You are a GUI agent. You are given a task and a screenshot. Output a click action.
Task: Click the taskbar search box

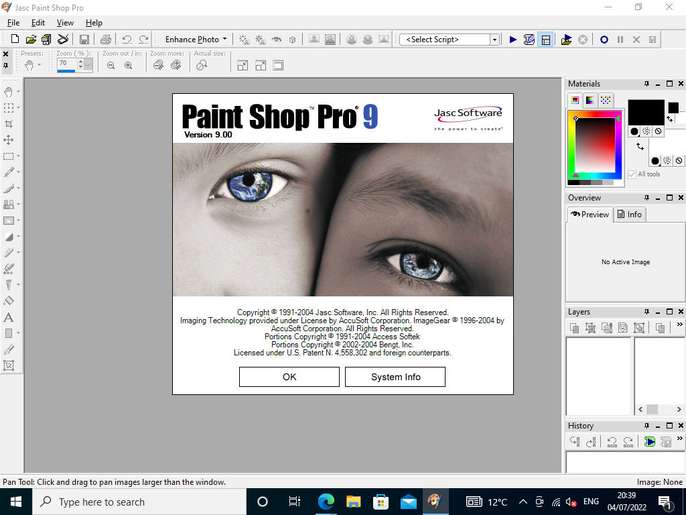[x=139, y=502]
